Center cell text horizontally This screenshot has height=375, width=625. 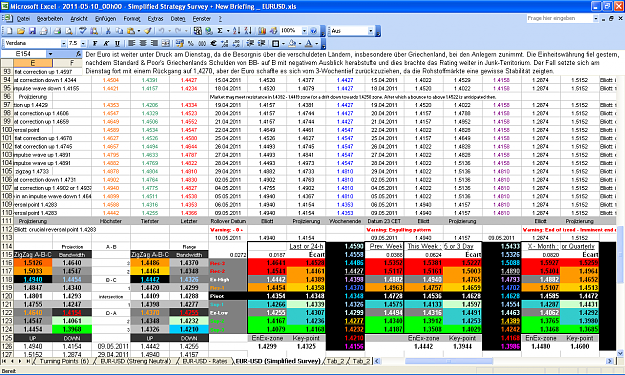143,43
